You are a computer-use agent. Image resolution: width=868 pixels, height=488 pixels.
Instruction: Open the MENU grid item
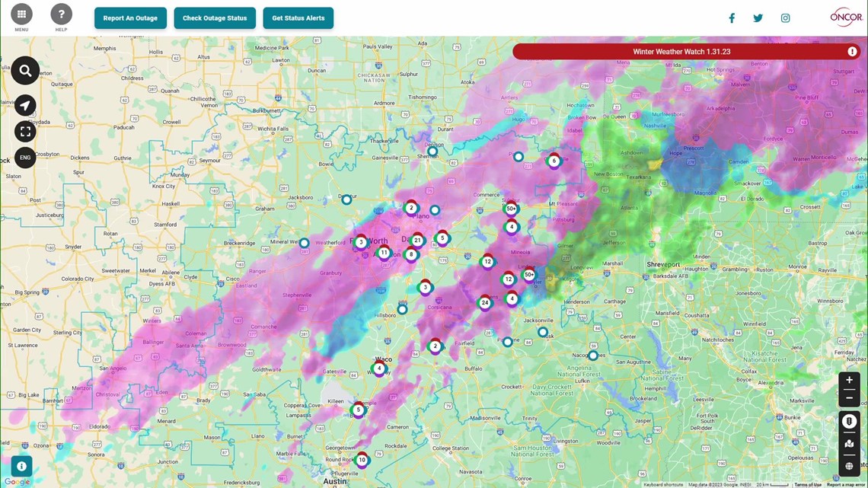pos(22,14)
